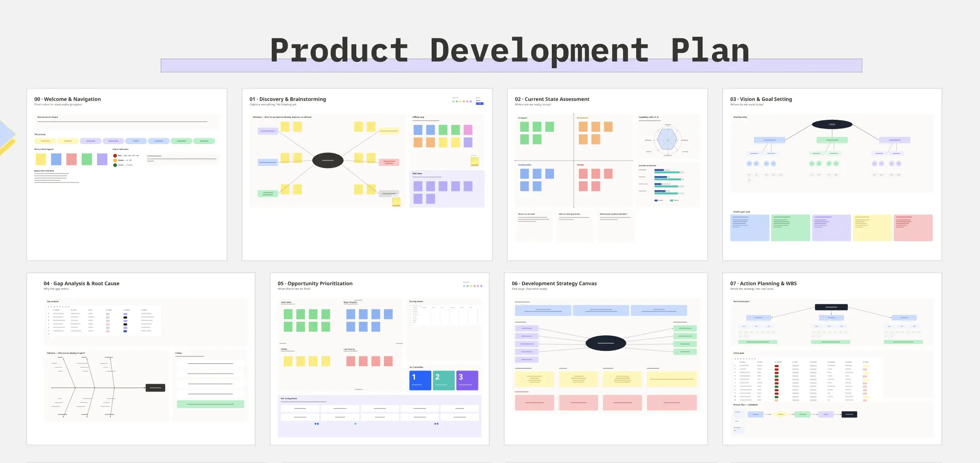Select the 03 · Vision & Goal Setting heading
Screen dimensions: 980x463
pos(761,99)
